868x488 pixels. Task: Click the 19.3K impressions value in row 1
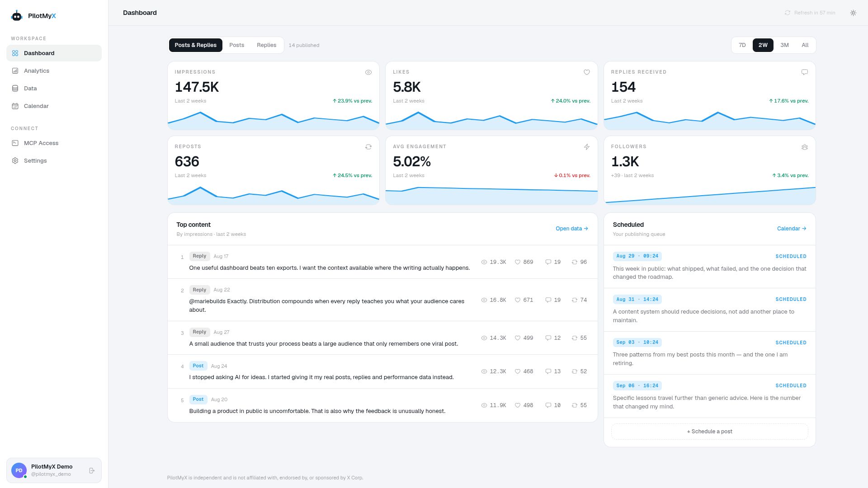[x=498, y=262]
